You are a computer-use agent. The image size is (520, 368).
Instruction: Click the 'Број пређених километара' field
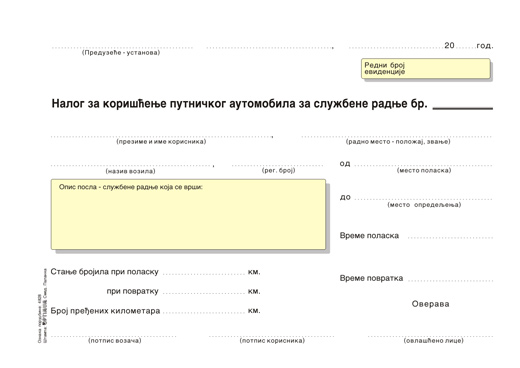204,313
